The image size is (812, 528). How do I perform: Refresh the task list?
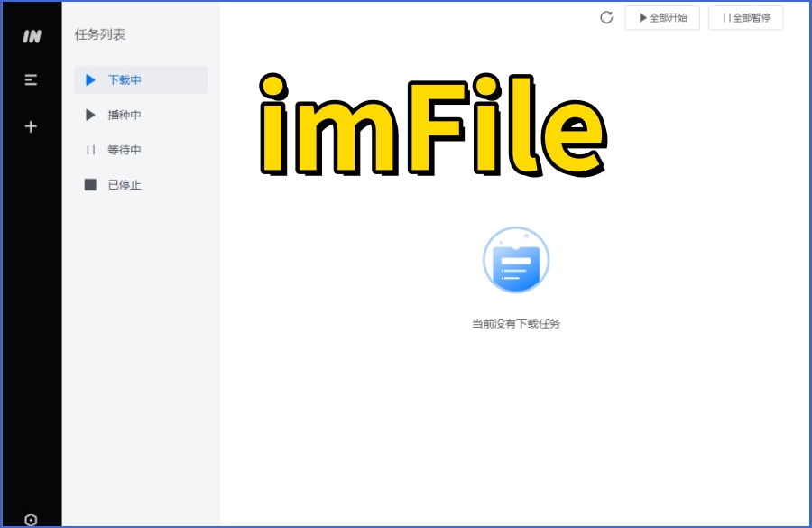[606, 18]
